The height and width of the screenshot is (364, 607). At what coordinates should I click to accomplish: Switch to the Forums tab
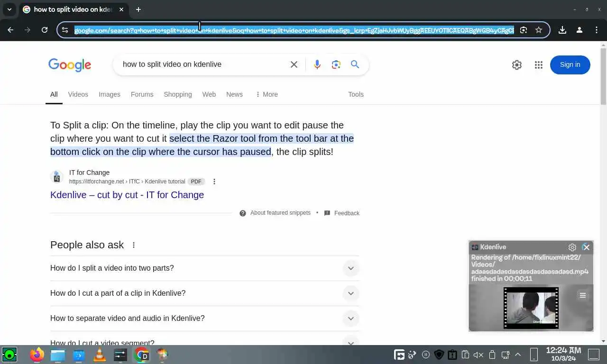[142, 94]
